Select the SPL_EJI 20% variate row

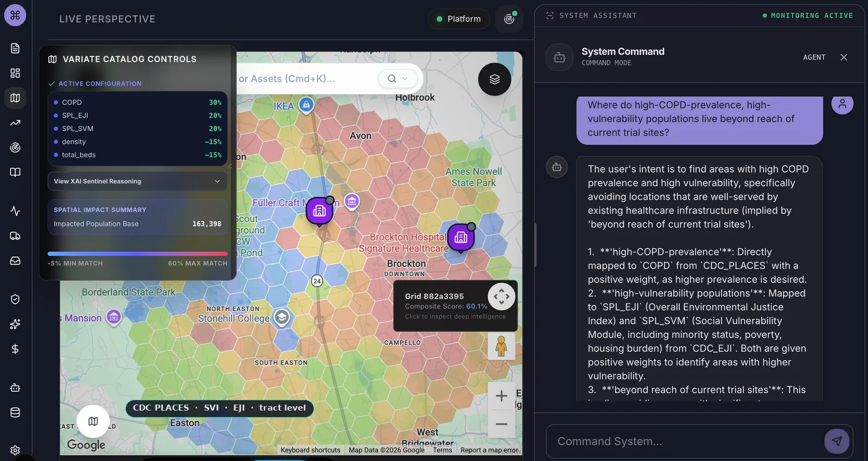[x=137, y=116]
